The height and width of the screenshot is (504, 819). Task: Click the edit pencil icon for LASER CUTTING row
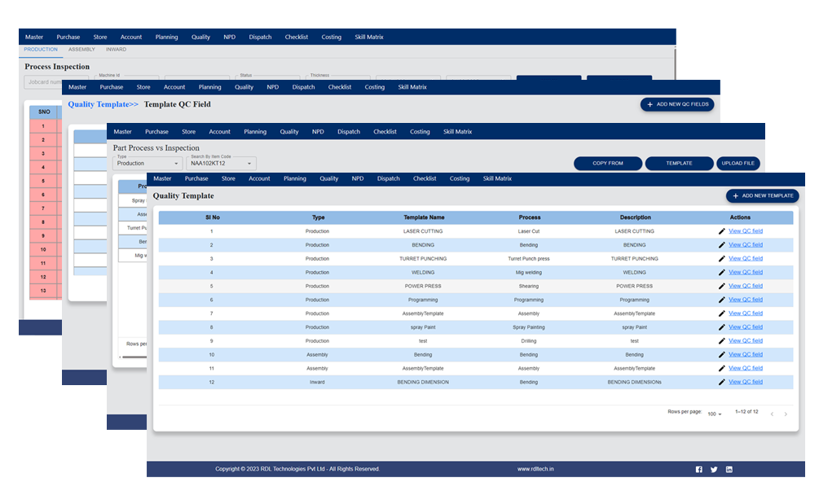(721, 230)
